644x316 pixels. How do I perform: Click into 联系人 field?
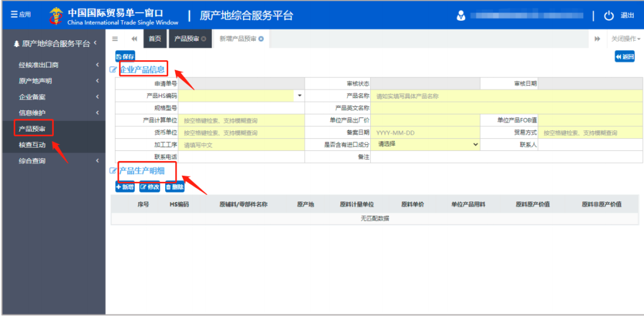click(x=590, y=145)
